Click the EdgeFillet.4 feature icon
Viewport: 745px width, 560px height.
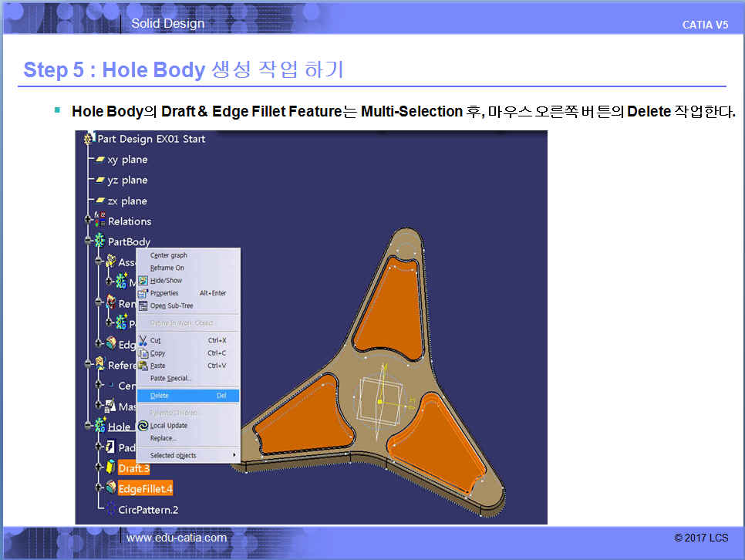(110, 488)
